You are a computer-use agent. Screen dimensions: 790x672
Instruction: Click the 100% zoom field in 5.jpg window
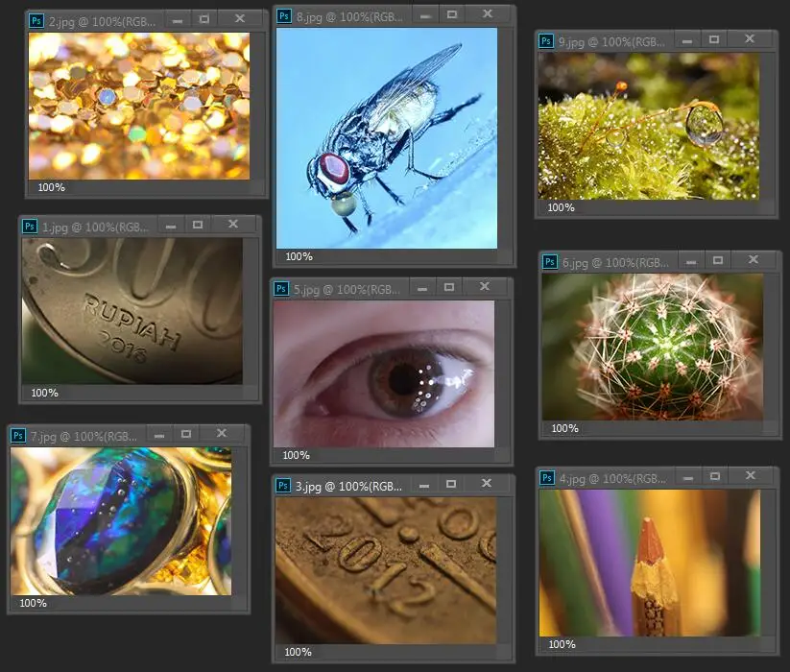point(297,455)
